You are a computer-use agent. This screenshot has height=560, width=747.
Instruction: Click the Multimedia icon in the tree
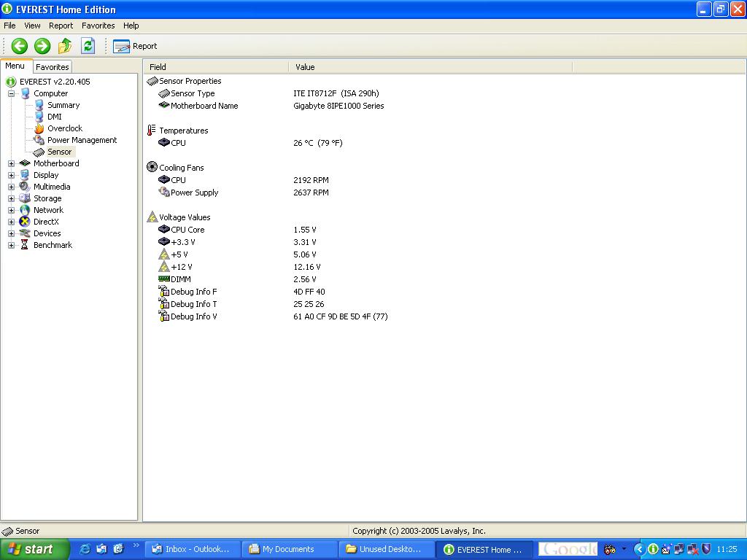[x=24, y=187]
